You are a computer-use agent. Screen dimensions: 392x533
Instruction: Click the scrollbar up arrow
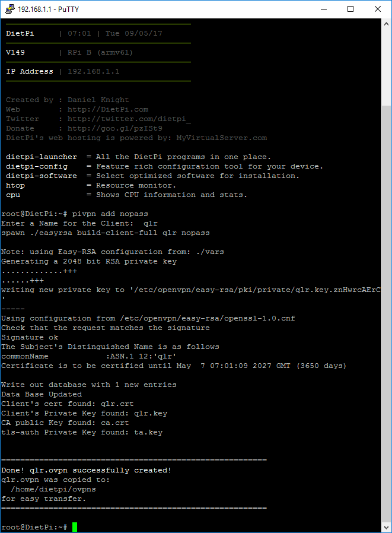tap(386, 24)
